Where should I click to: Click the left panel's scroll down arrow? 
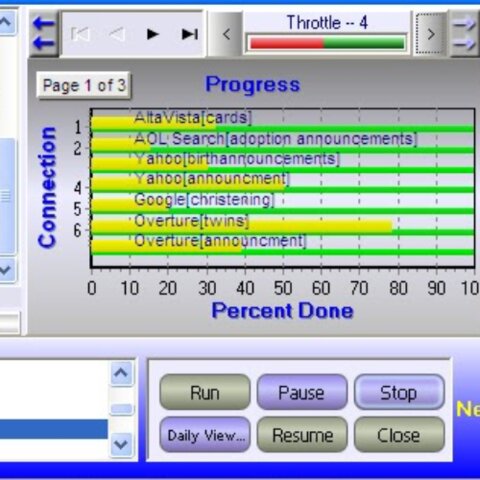coord(6,269)
